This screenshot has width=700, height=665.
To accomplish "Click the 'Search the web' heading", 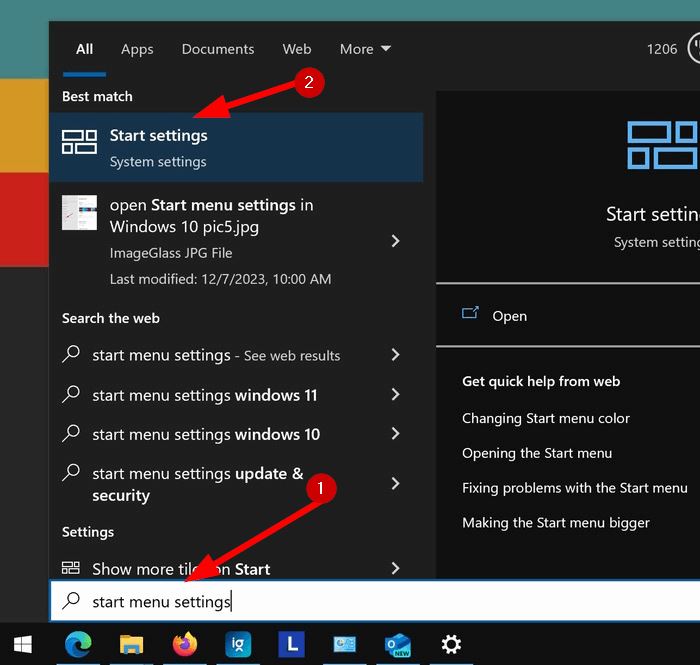I will tap(111, 318).
